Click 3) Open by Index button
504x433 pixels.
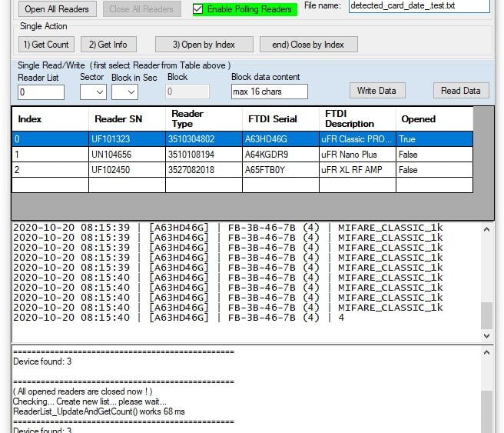pos(204,44)
